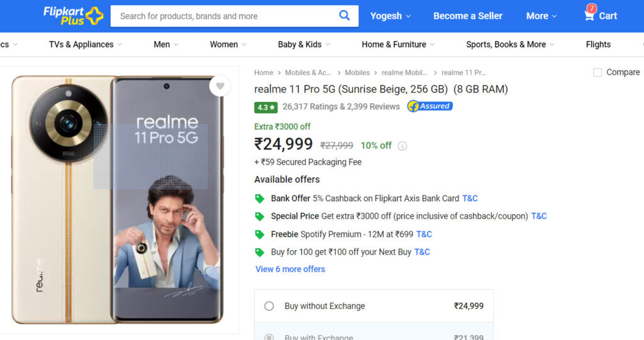This screenshot has width=644, height=340.
Task: Expand Sports, Books & More category menu
Action: 510,45
